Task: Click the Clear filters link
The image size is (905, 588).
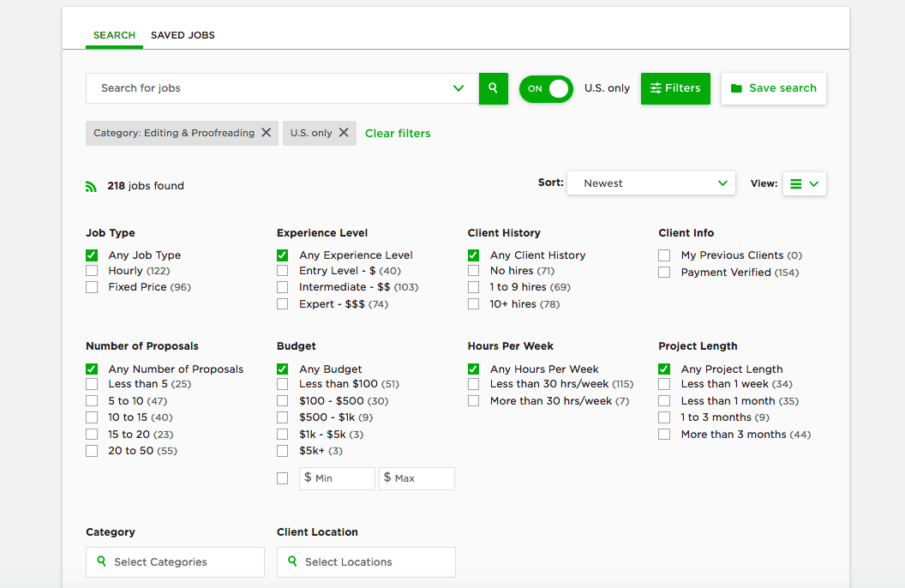Action: pos(398,133)
